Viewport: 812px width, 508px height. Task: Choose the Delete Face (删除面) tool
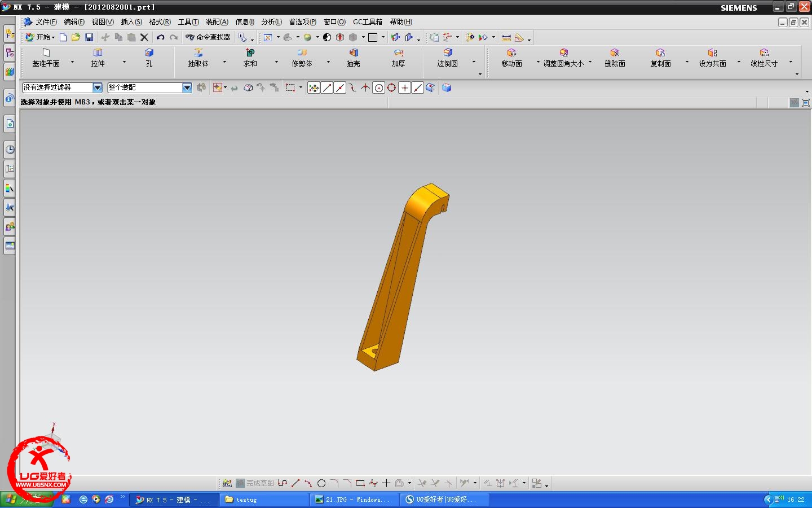615,58
